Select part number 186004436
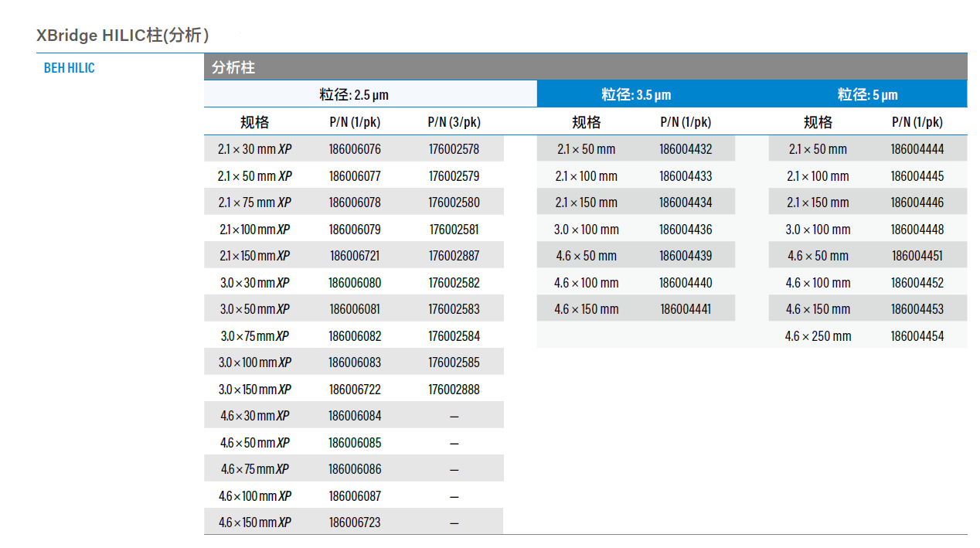980x548 pixels. [x=686, y=230]
